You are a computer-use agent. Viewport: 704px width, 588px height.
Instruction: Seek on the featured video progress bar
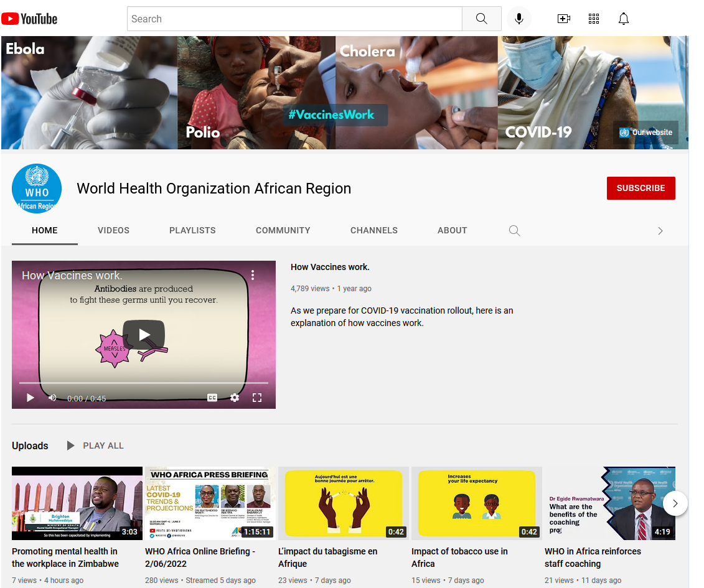pos(144,383)
